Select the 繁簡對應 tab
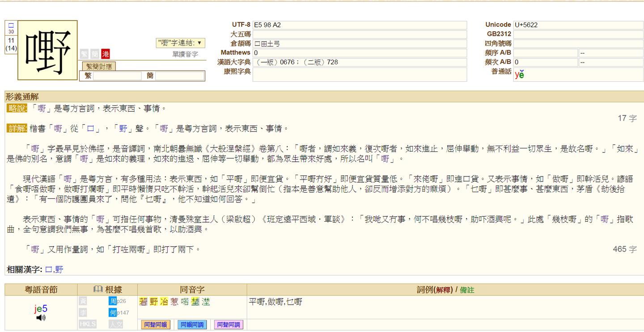Viewport: 644px width, 332px height. click(x=99, y=67)
